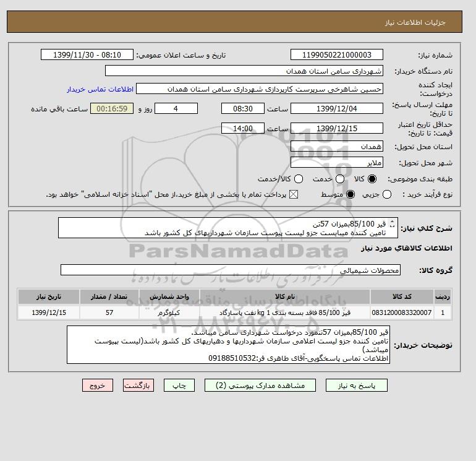
Task: Click the بازگشت back button
Action: [138, 386]
